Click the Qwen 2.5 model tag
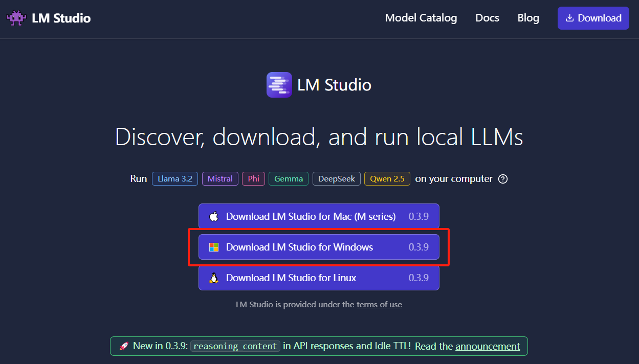This screenshot has height=364, width=639. point(387,179)
